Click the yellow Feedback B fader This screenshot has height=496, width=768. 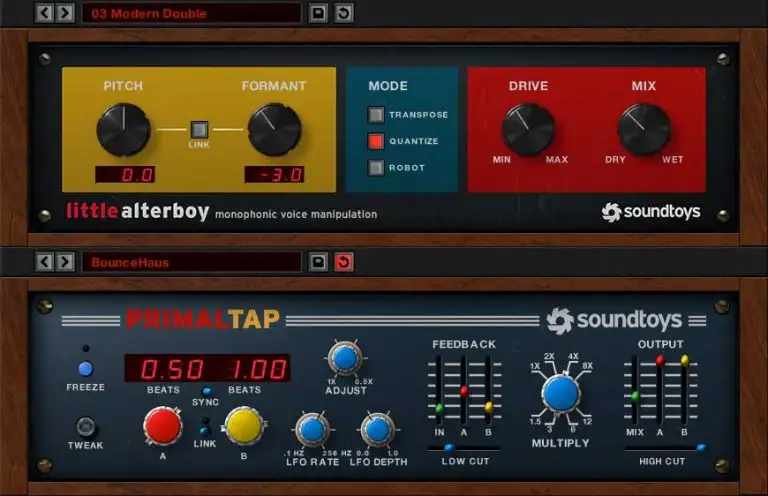488,407
